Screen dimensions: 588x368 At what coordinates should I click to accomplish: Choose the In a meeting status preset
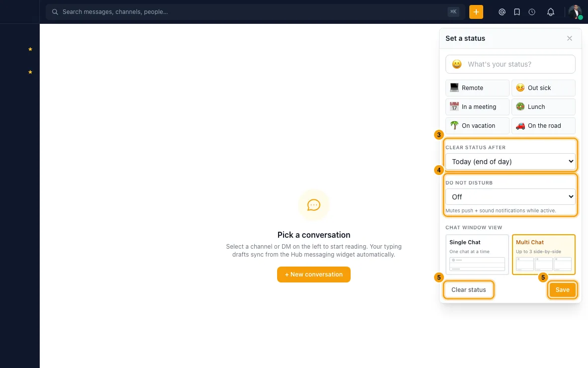(477, 106)
